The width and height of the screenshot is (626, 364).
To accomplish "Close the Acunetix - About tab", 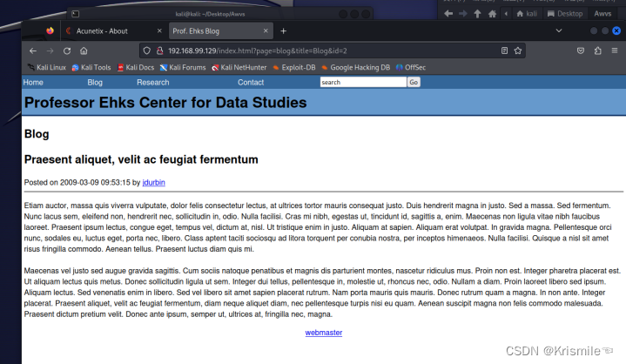I will [x=159, y=30].
